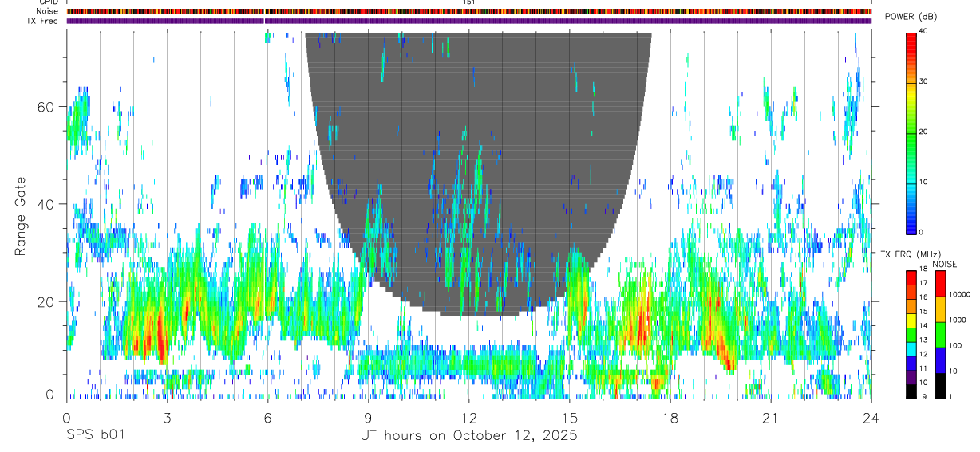Click the blue noise legend swatch 10–100
The height and width of the screenshot is (452, 980).
[940, 360]
